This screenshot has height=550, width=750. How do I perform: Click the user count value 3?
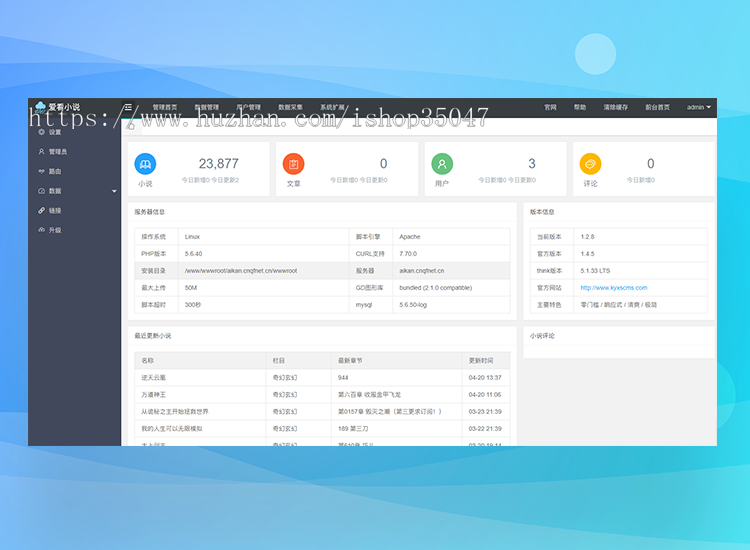(531, 164)
